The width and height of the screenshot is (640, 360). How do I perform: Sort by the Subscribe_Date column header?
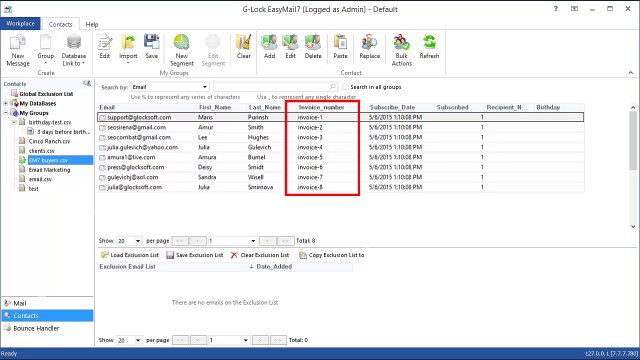[x=392, y=107]
